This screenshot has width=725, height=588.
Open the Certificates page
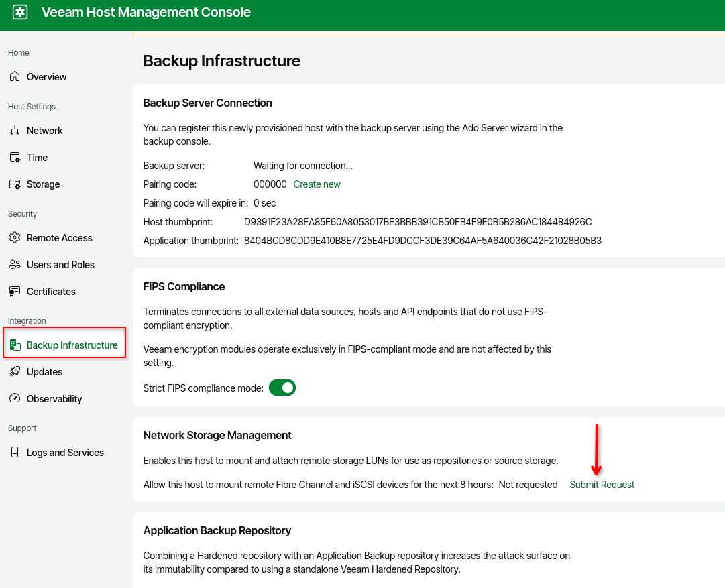[51, 291]
